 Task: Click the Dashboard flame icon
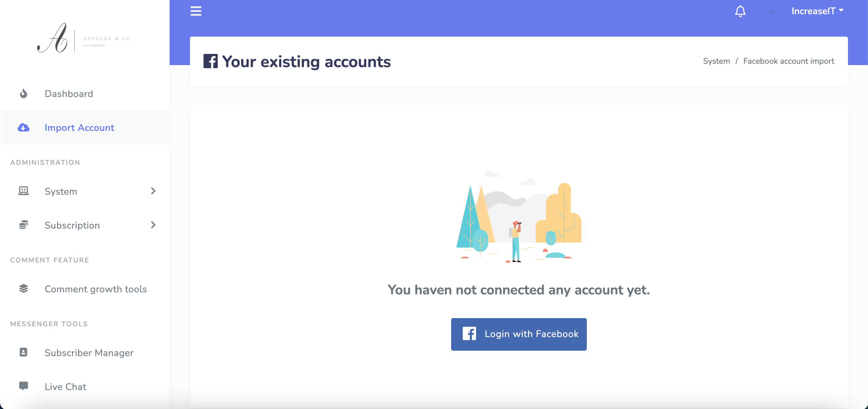coord(23,94)
